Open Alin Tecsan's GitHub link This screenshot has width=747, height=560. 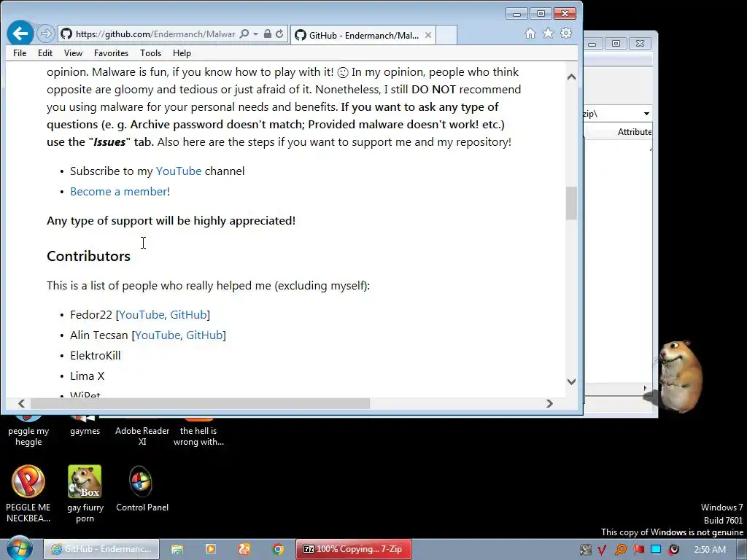(204, 335)
